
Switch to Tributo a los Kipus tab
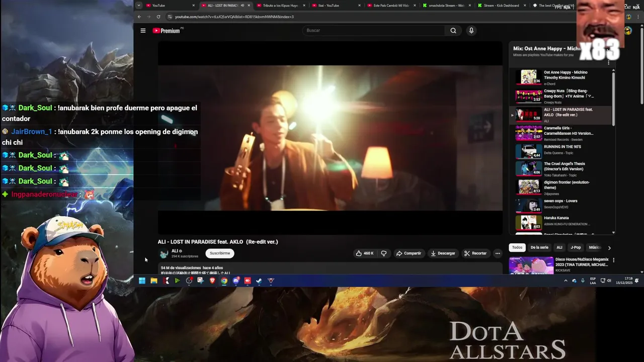click(280, 6)
